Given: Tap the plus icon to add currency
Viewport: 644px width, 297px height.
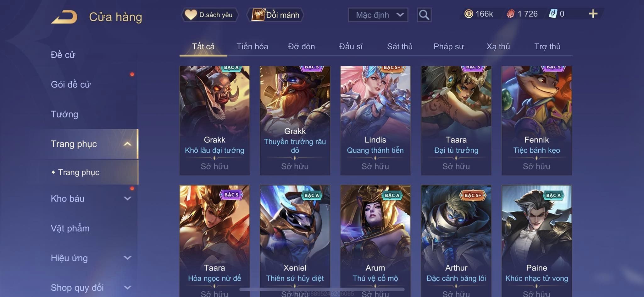Looking at the screenshot, I should coord(593,14).
